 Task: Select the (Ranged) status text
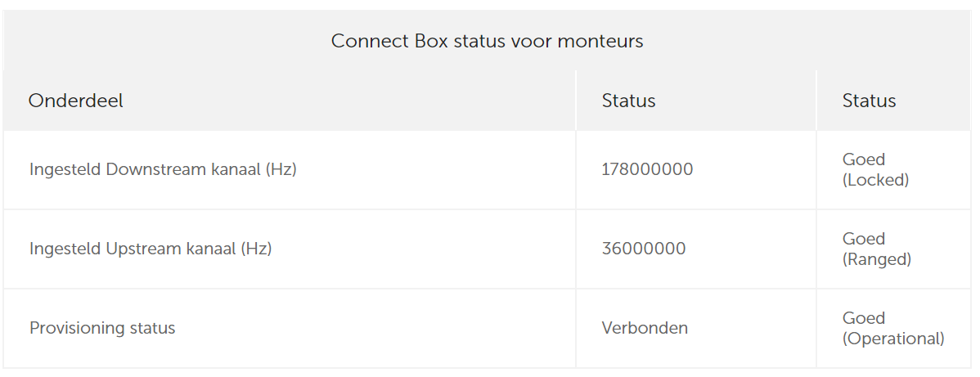coord(877,259)
